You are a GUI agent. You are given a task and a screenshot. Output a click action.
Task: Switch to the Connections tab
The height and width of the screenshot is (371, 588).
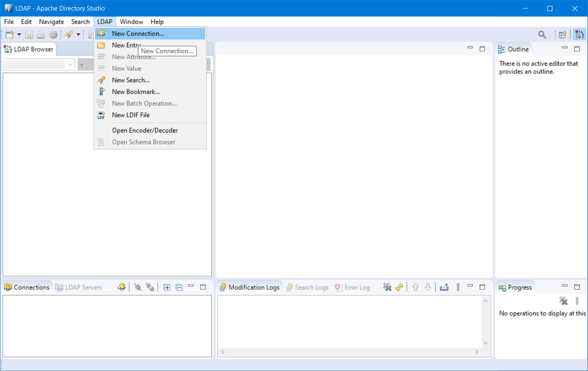pos(27,287)
